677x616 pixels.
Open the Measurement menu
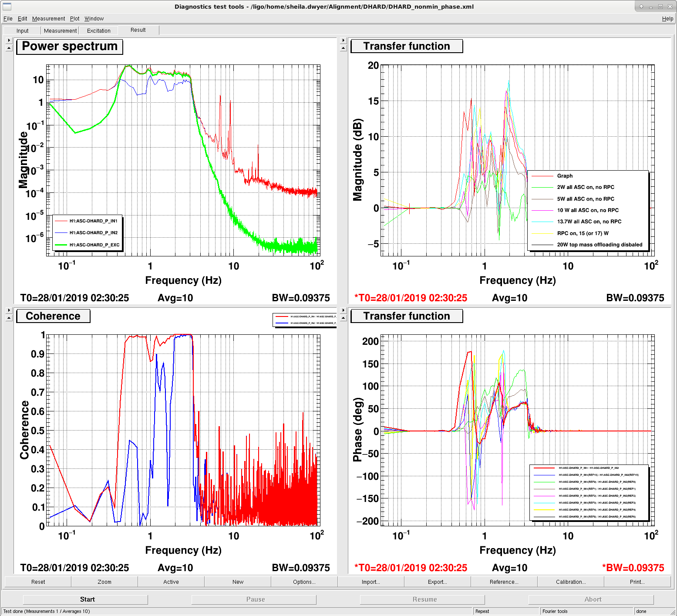tap(48, 19)
